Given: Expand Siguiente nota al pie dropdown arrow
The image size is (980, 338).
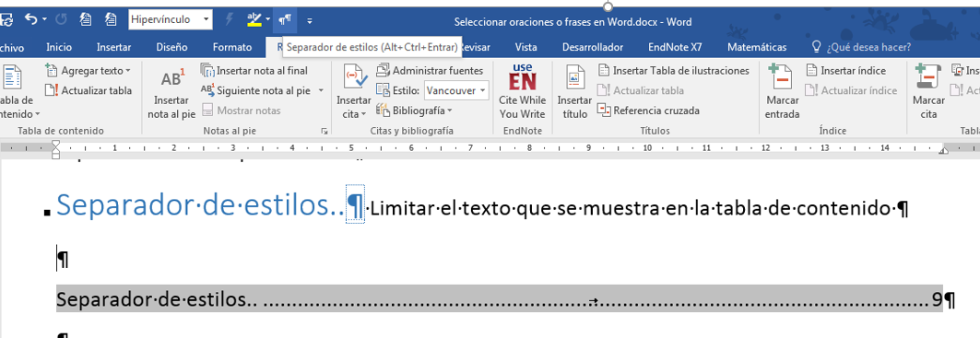Looking at the screenshot, I should 321,90.
